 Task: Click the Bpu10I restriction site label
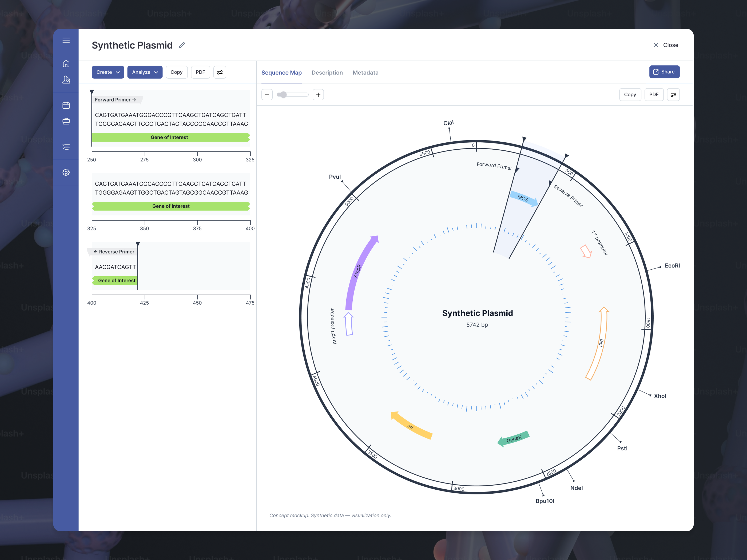coord(545,501)
